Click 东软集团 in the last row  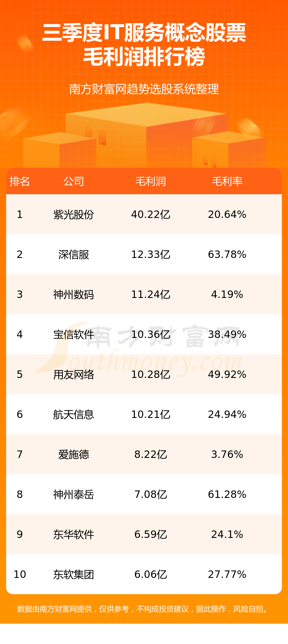coord(74,575)
